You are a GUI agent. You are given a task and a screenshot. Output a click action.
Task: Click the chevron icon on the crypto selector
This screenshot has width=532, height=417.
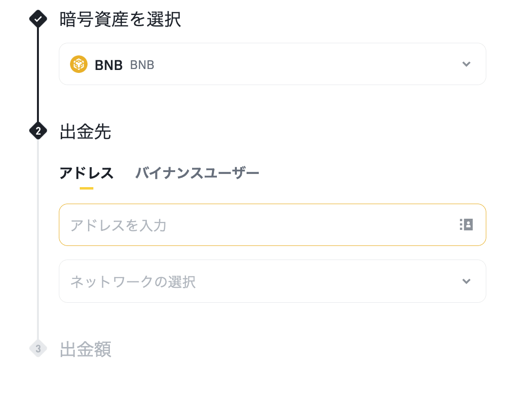466,64
